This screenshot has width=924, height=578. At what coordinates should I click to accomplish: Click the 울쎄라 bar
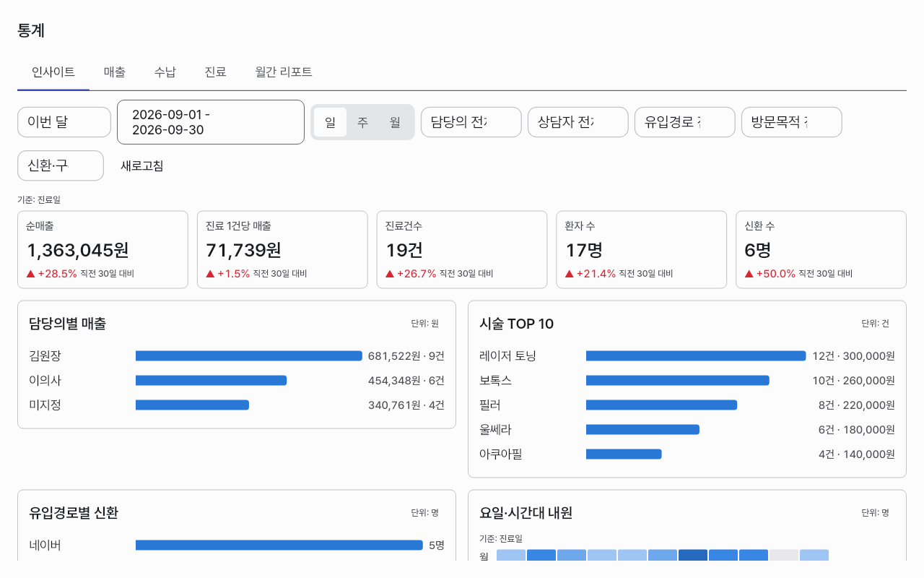[642, 429]
